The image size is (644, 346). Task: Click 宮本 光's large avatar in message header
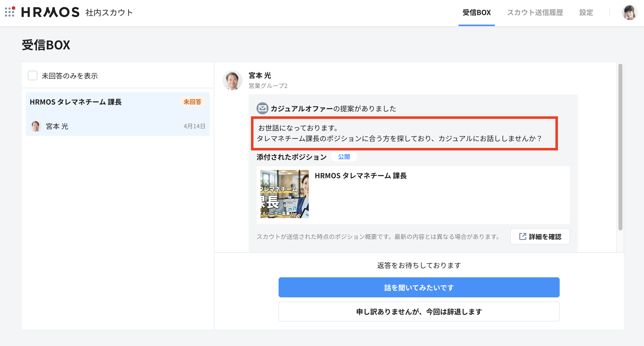tap(232, 80)
